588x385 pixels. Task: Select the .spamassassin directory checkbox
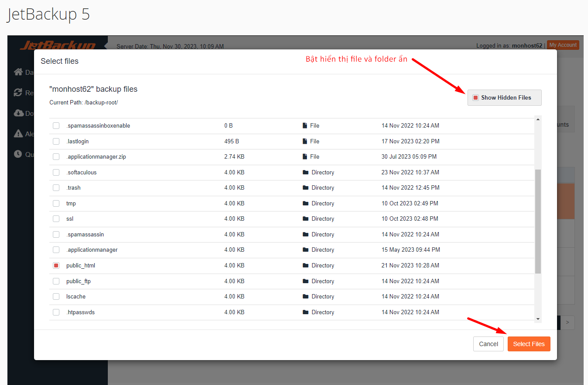pyautogui.click(x=56, y=234)
